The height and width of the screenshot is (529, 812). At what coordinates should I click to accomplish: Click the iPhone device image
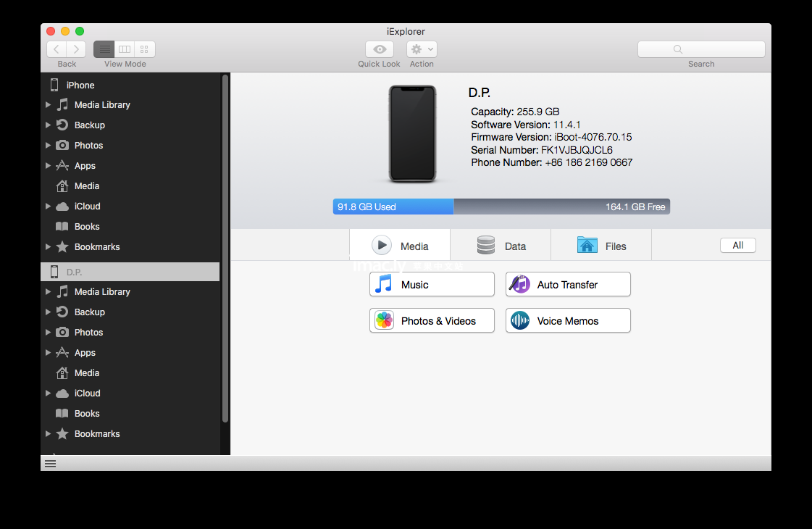point(413,133)
